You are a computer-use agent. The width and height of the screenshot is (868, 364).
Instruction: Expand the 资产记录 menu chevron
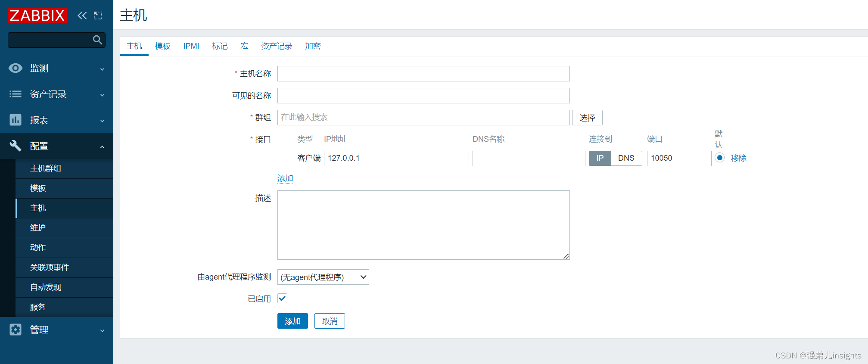coord(103,95)
